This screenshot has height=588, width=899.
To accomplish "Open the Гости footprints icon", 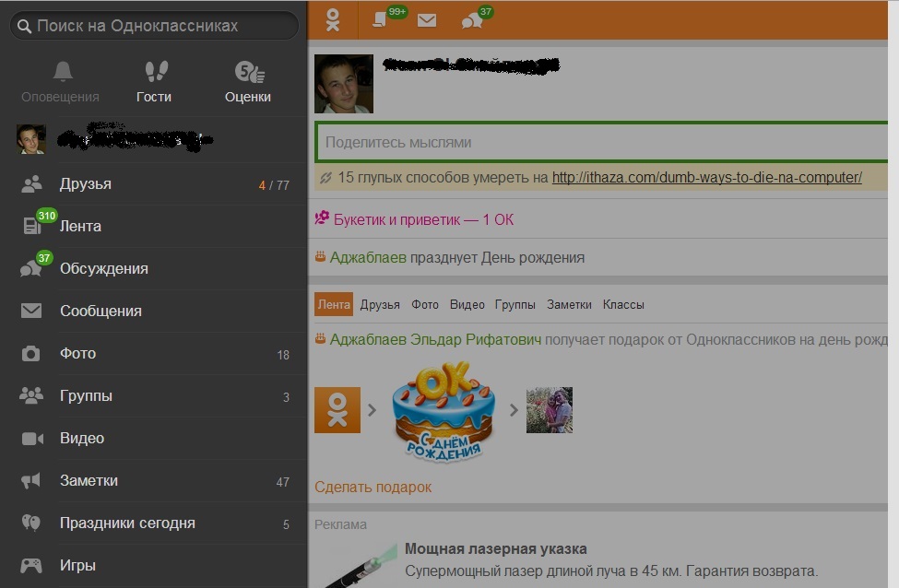I will [x=156, y=72].
